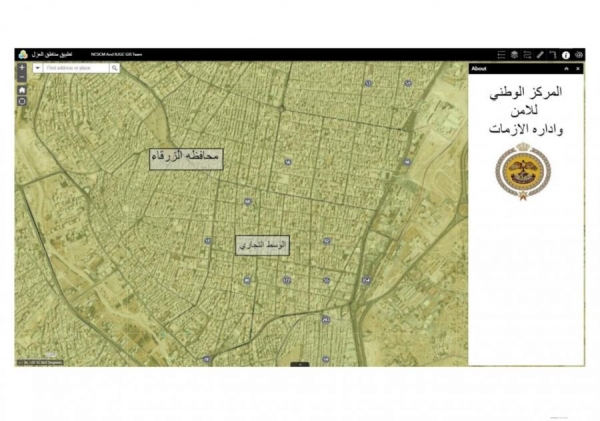Open the Basemap Gallery widget at far right
Viewport: 600px width, 421px height.
point(579,54)
